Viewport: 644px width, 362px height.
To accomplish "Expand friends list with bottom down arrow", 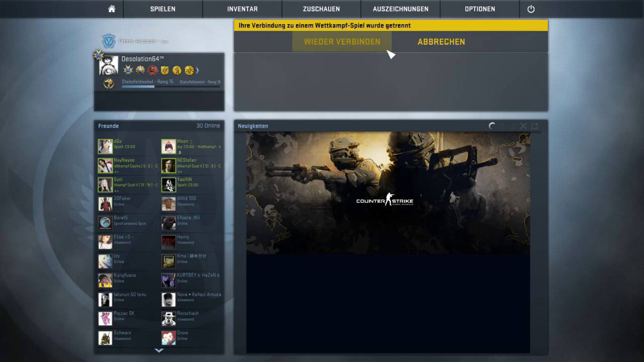I will [159, 350].
